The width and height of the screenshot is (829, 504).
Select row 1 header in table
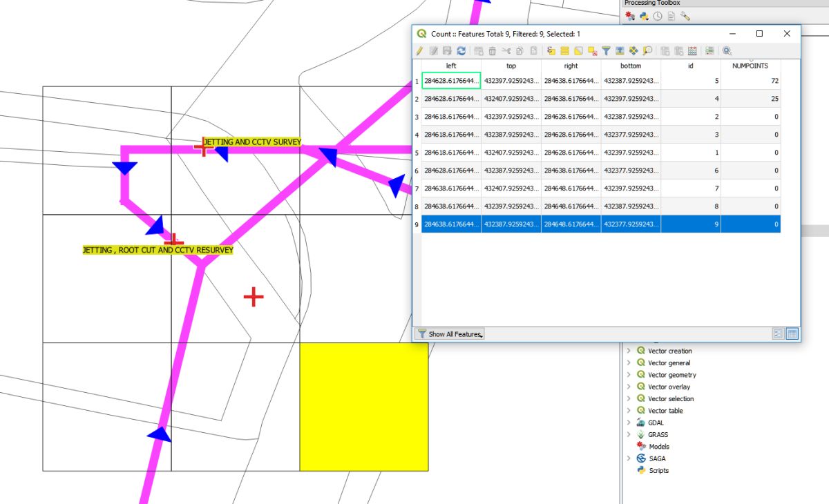[x=417, y=81]
